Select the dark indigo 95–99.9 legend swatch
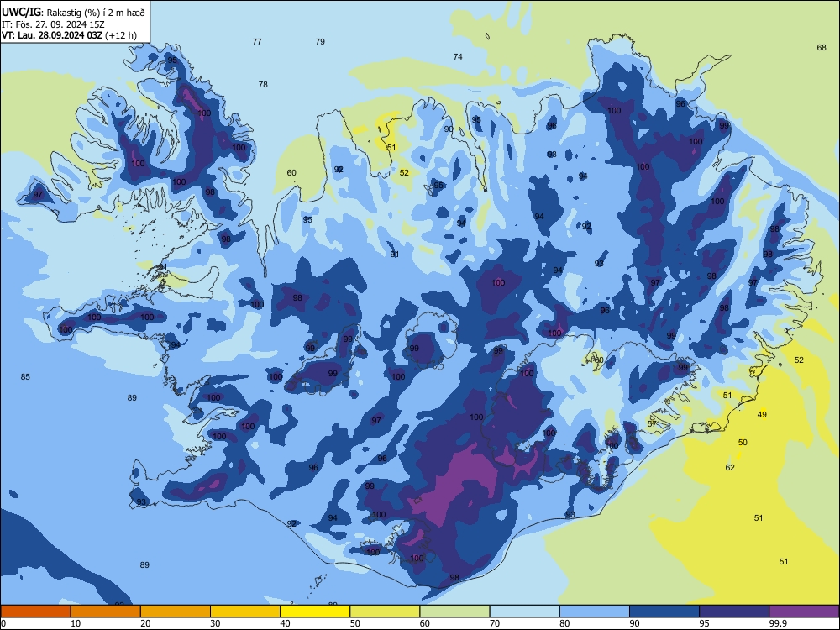840x630 pixels. (734, 612)
